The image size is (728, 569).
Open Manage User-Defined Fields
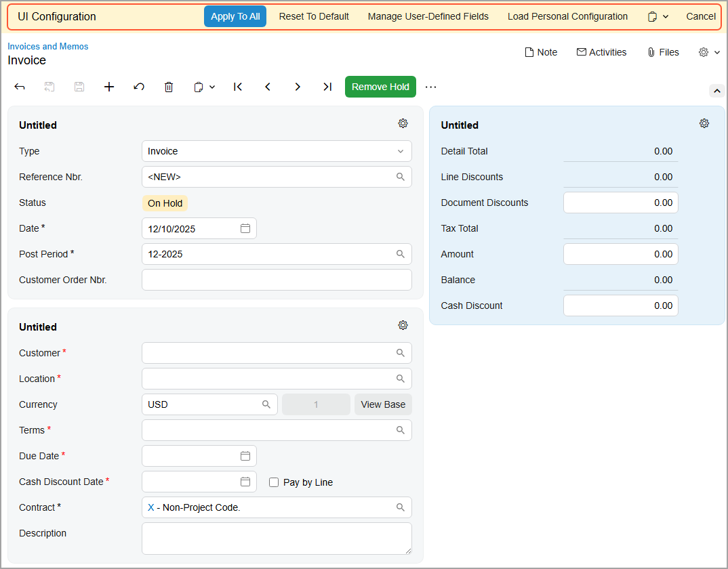428,16
